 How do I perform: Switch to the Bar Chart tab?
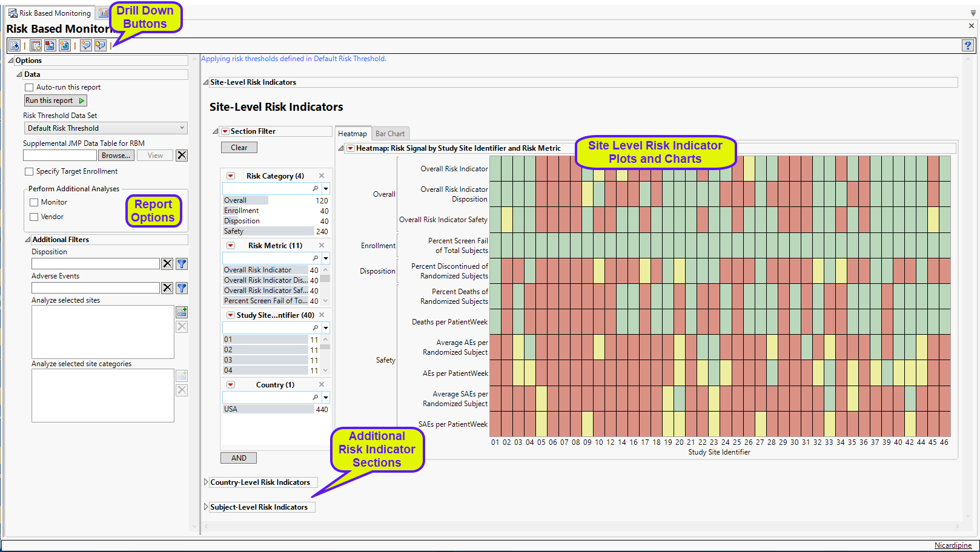pos(390,134)
